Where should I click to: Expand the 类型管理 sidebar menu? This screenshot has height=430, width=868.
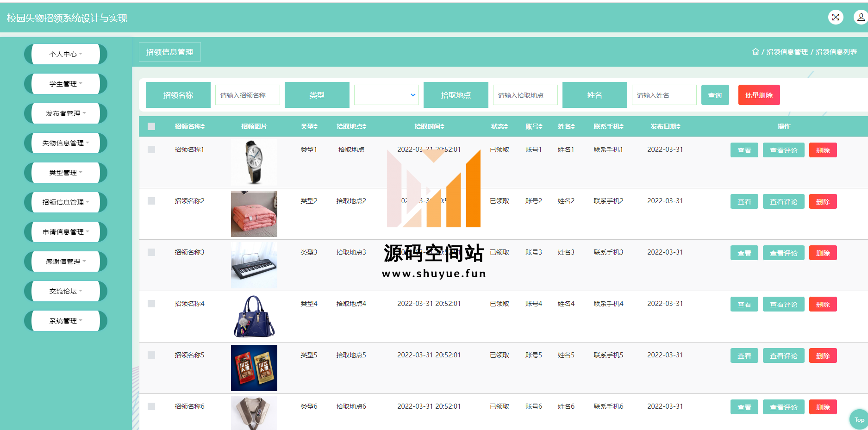tap(66, 173)
